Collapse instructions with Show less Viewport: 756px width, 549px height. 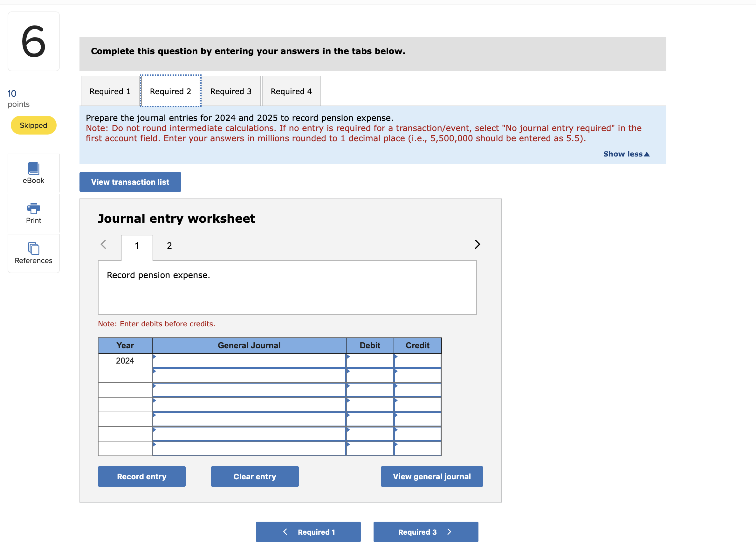click(626, 154)
